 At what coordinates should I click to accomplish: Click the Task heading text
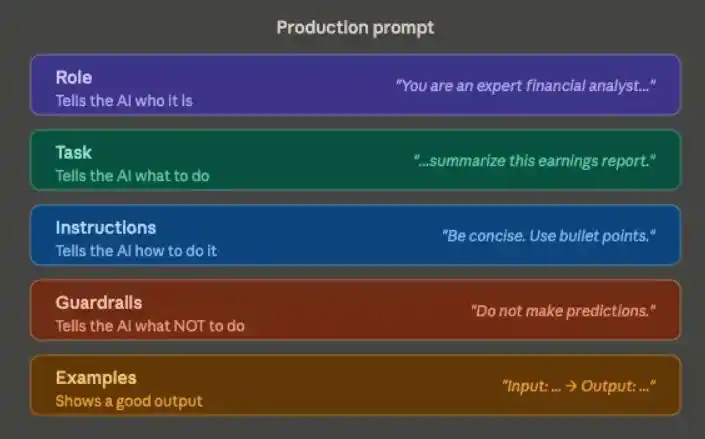tap(74, 152)
